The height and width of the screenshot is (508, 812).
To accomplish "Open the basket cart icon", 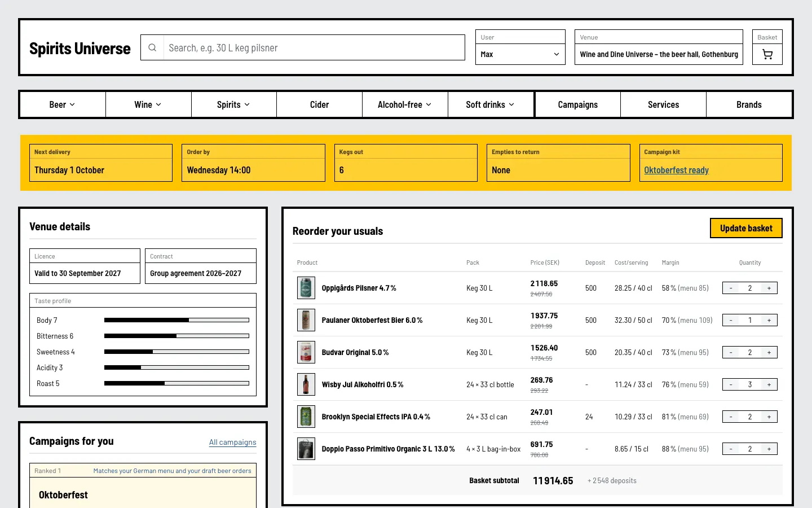I will click(767, 54).
